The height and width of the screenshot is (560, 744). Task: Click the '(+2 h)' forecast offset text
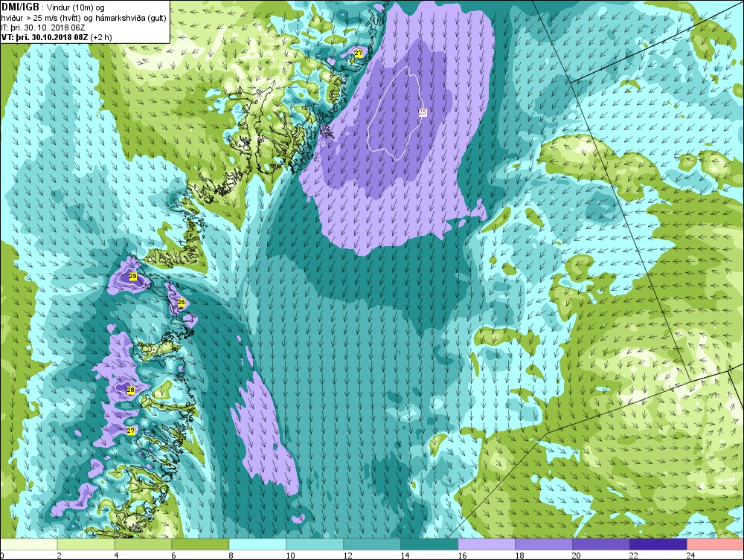[101, 37]
